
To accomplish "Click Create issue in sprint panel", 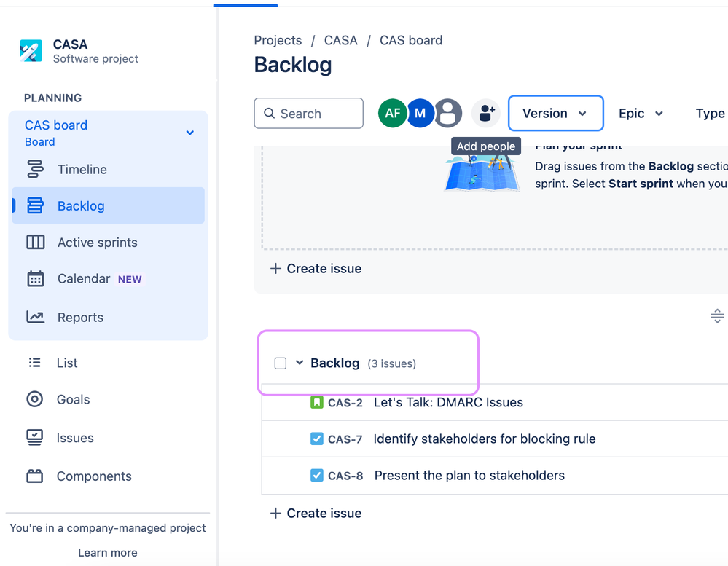I will coord(316,269).
